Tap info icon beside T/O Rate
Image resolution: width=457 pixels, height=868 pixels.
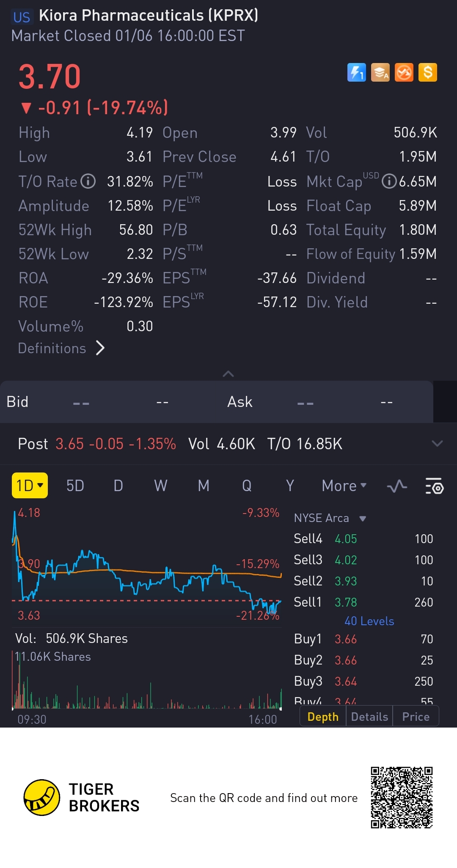pos(88,181)
